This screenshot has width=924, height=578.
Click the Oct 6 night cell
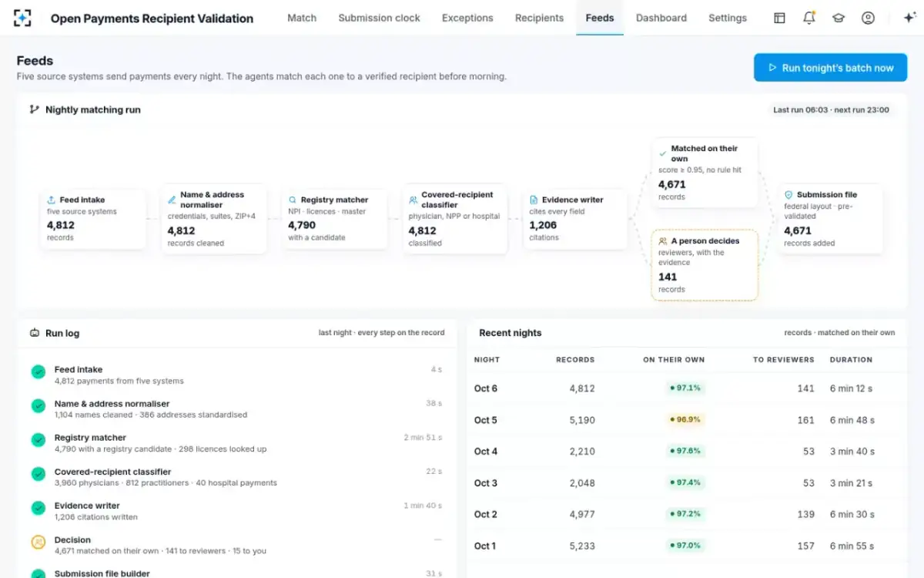pos(486,388)
